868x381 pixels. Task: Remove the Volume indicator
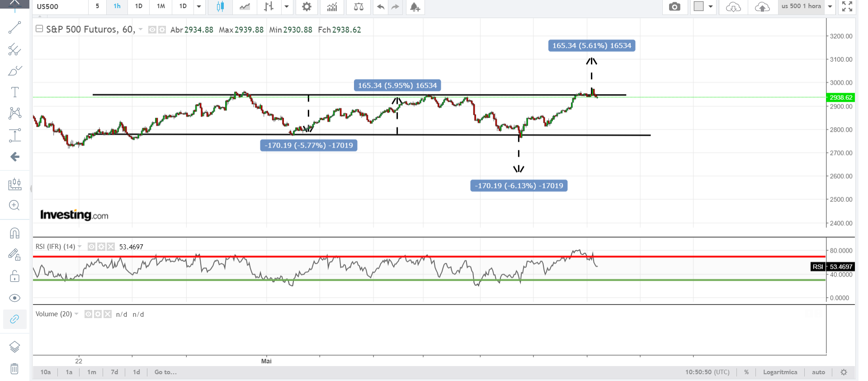click(x=108, y=314)
